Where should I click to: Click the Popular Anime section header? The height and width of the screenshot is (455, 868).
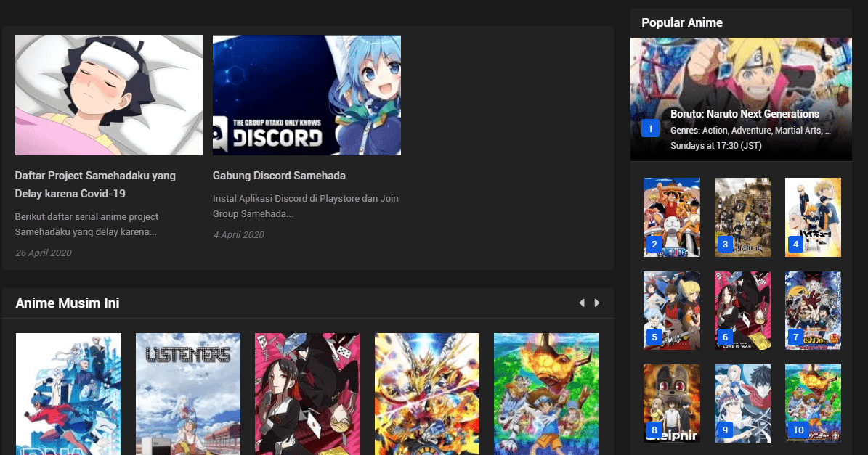pos(681,22)
